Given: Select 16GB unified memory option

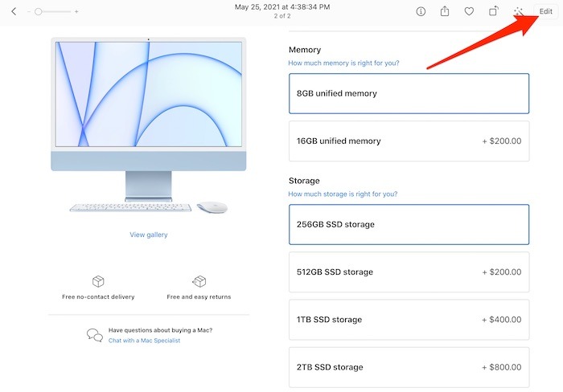Looking at the screenshot, I should [409, 141].
